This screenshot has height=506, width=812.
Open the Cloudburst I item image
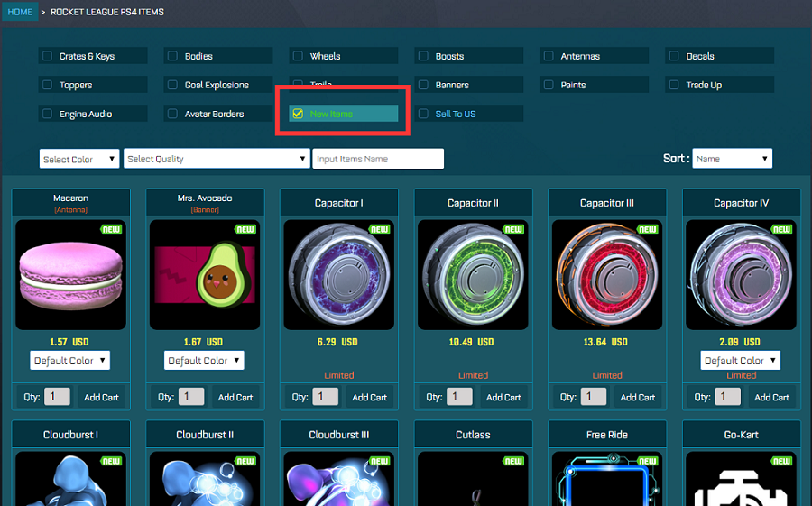(70, 479)
